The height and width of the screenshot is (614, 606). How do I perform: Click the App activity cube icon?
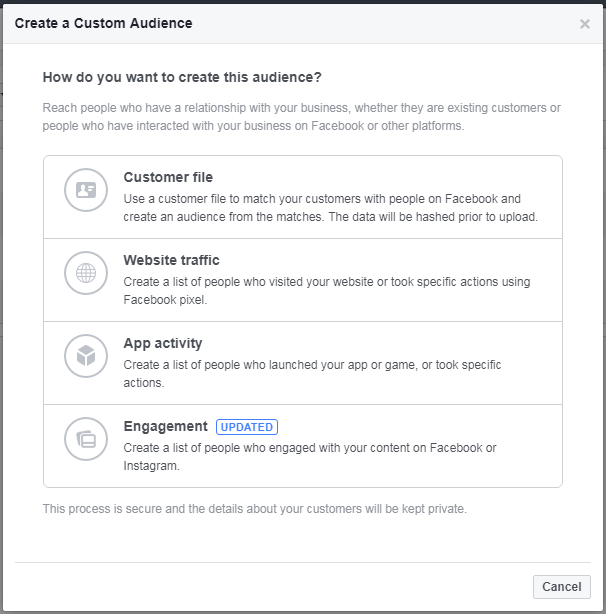pos(86,356)
